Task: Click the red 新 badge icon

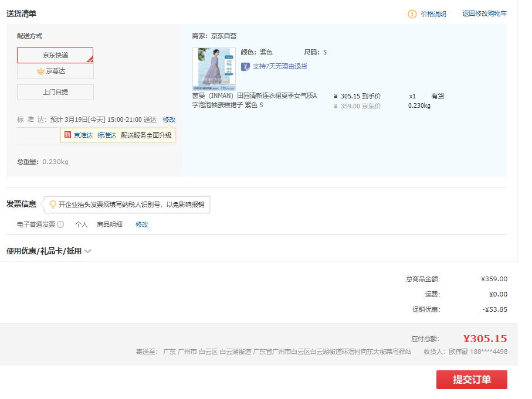Action: pos(67,135)
